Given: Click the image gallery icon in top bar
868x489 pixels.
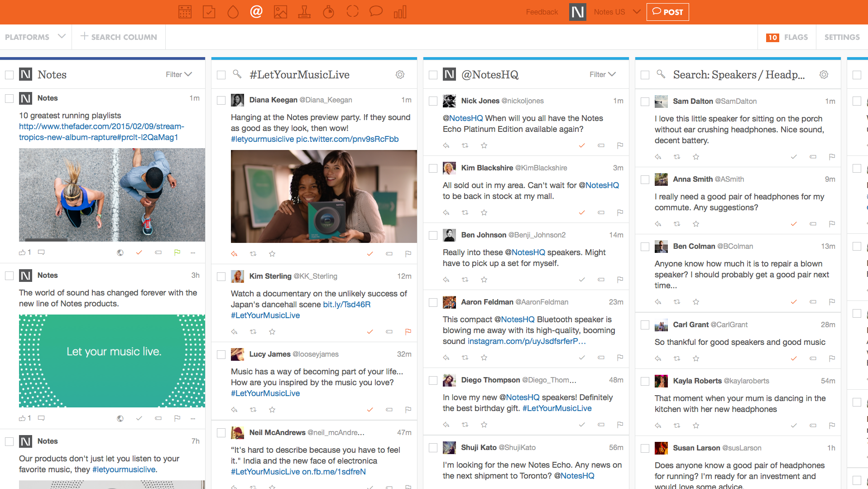Looking at the screenshot, I should click(280, 12).
